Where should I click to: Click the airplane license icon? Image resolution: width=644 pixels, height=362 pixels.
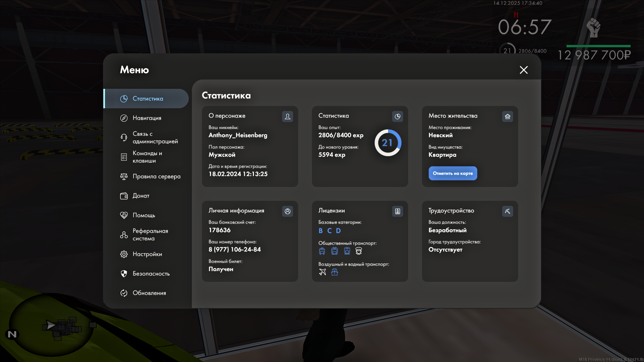322,272
